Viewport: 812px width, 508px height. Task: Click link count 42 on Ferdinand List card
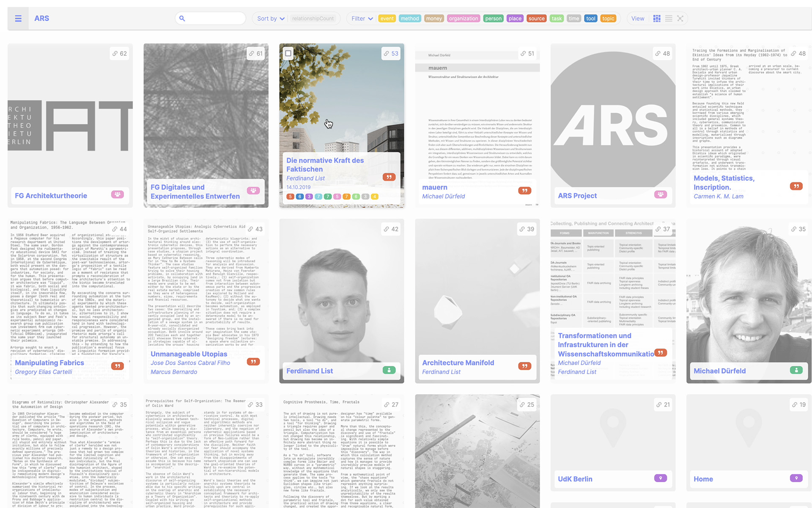pos(391,229)
